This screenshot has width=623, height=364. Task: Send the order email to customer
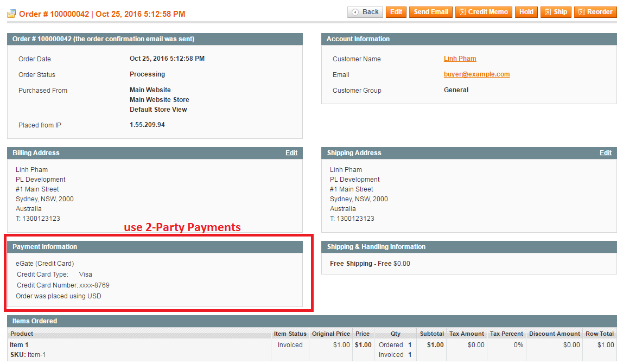pos(431,12)
